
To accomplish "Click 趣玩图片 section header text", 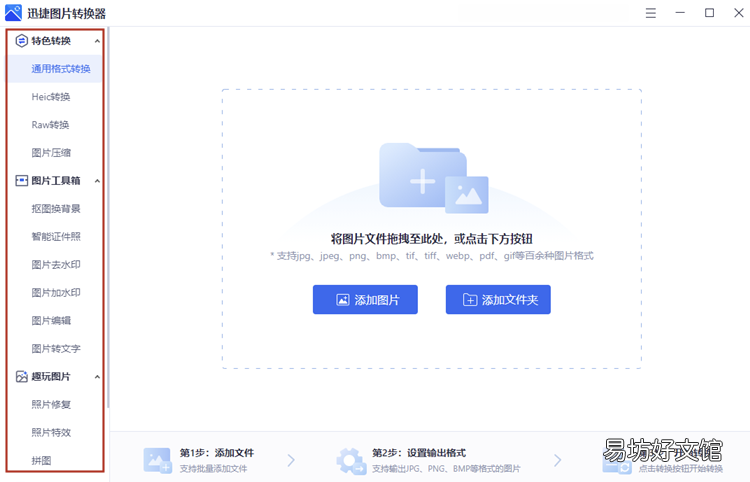I will [51, 377].
